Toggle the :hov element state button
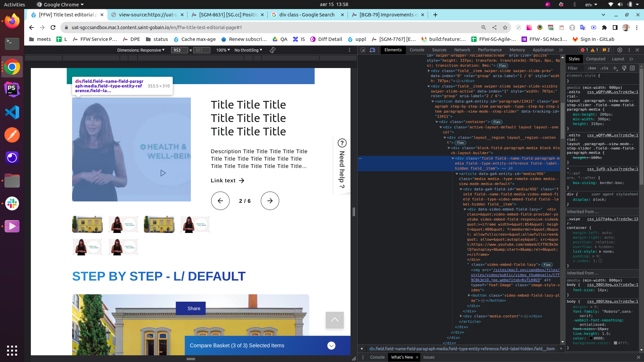Viewport: 644px width, 362px height. coord(592,68)
